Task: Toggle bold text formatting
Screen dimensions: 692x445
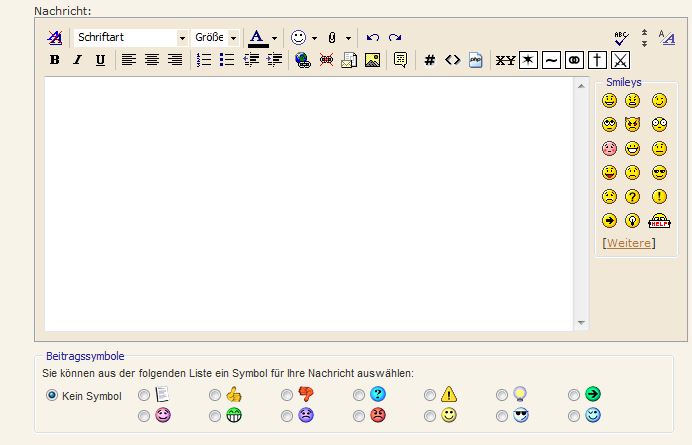Action: pos(55,60)
